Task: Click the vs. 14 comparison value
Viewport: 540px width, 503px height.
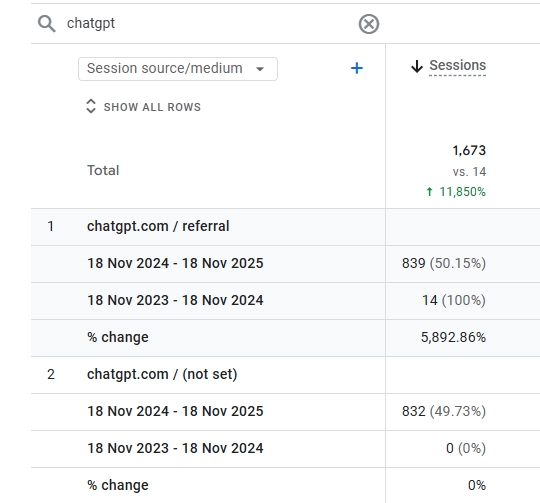Action: [469, 171]
